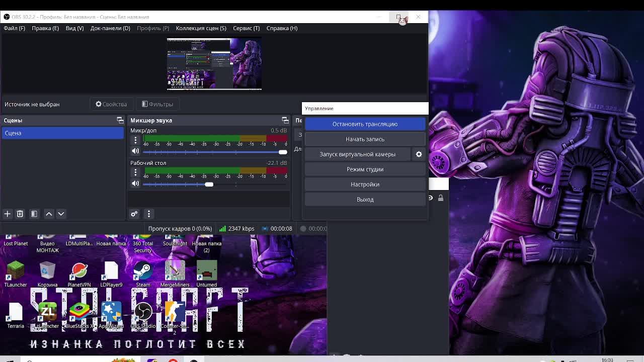644x362 pixels.
Task: Click the disabled Профиль (P) menu
Action: (x=153, y=28)
